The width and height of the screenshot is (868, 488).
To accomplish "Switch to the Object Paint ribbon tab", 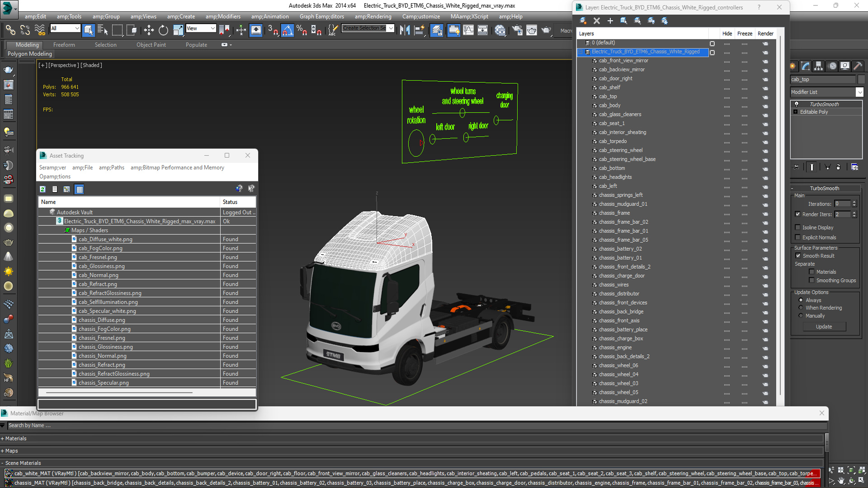I will (x=151, y=45).
